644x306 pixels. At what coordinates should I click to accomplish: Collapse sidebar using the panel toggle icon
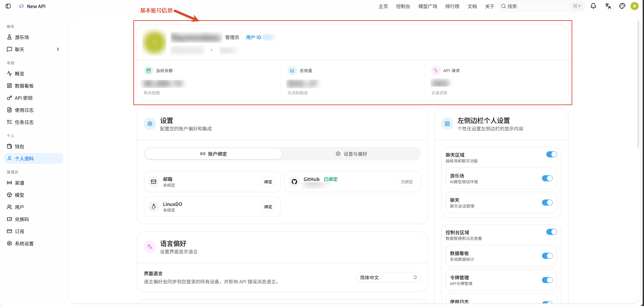click(8, 6)
